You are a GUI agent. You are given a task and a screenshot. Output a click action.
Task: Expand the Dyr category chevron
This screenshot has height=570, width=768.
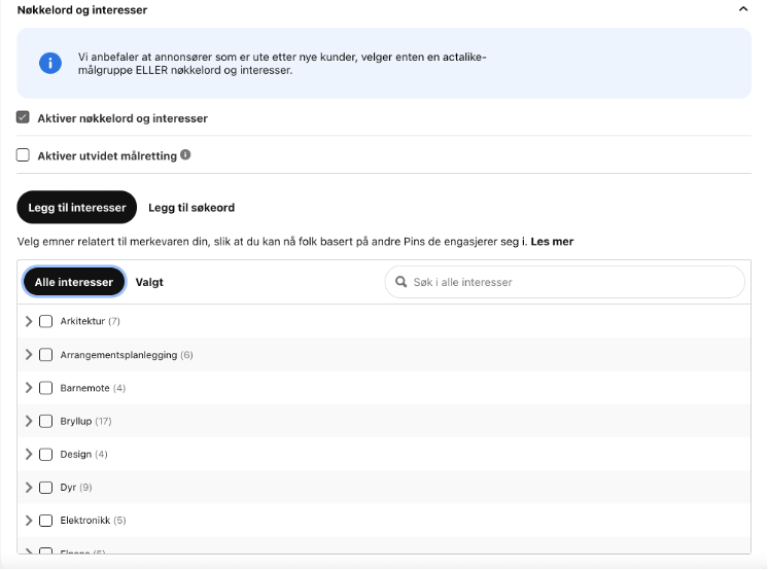pyautogui.click(x=28, y=487)
